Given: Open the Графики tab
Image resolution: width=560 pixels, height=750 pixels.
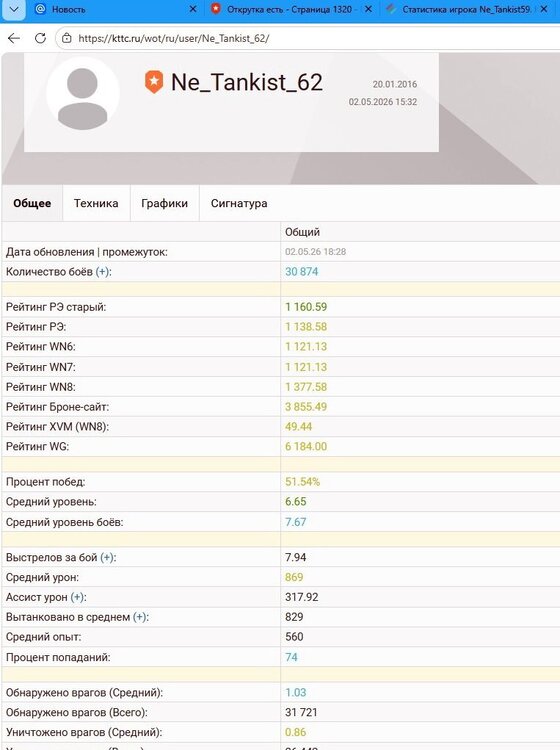Looking at the screenshot, I should tap(165, 203).
